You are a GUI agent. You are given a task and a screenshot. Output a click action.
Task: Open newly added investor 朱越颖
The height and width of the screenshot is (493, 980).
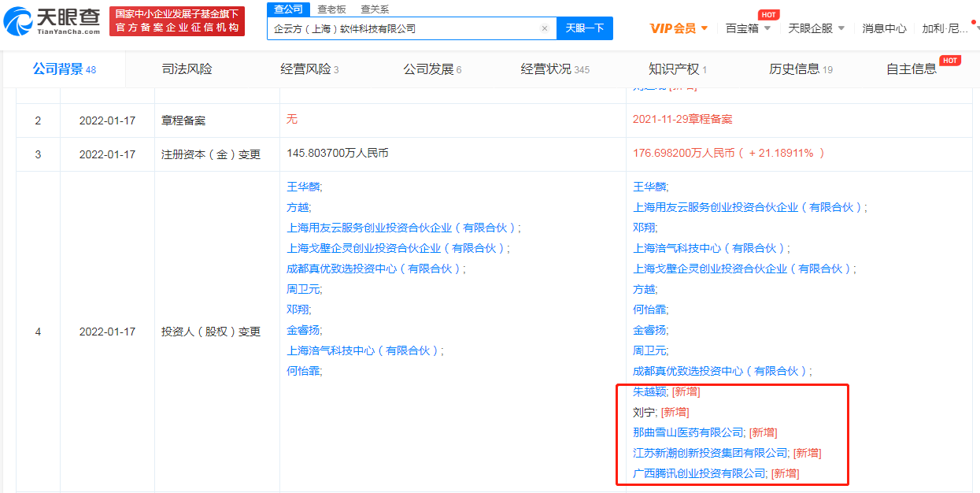click(650, 391)
